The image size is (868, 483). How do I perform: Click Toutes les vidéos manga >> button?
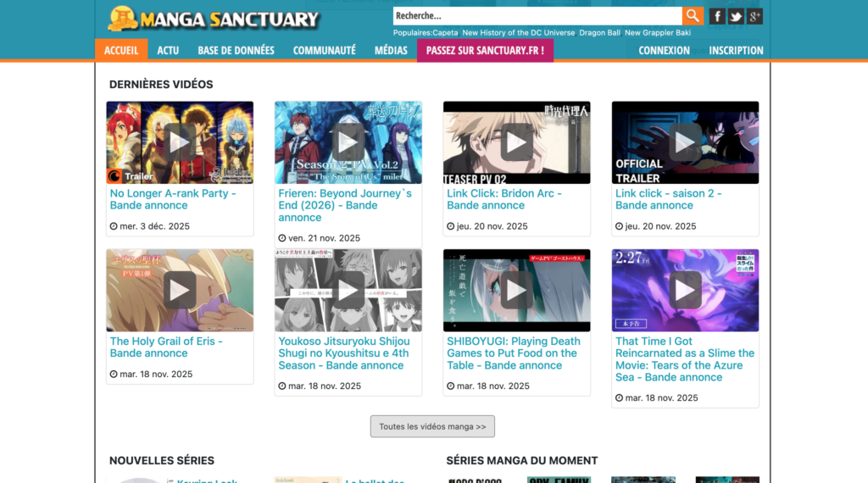pos(432,426)
